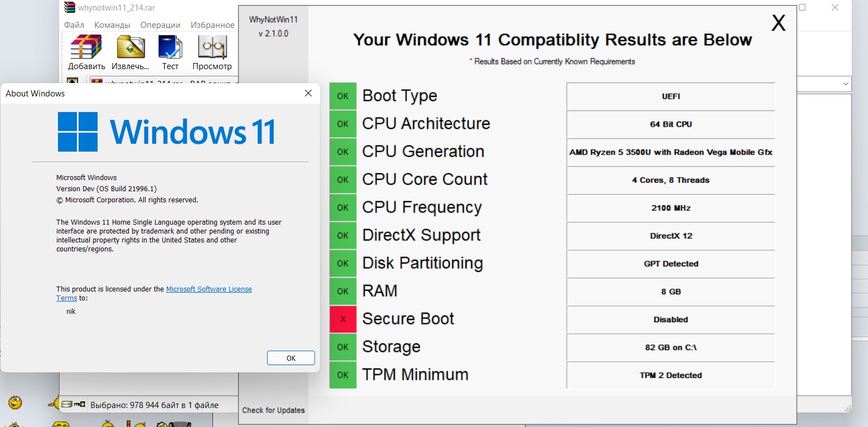Click the WinRAR books icon in the title bar

(x=69, y=7)
